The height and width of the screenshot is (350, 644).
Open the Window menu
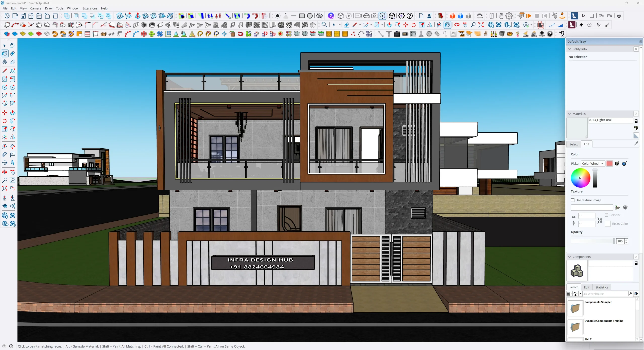(x=73, y=8)
